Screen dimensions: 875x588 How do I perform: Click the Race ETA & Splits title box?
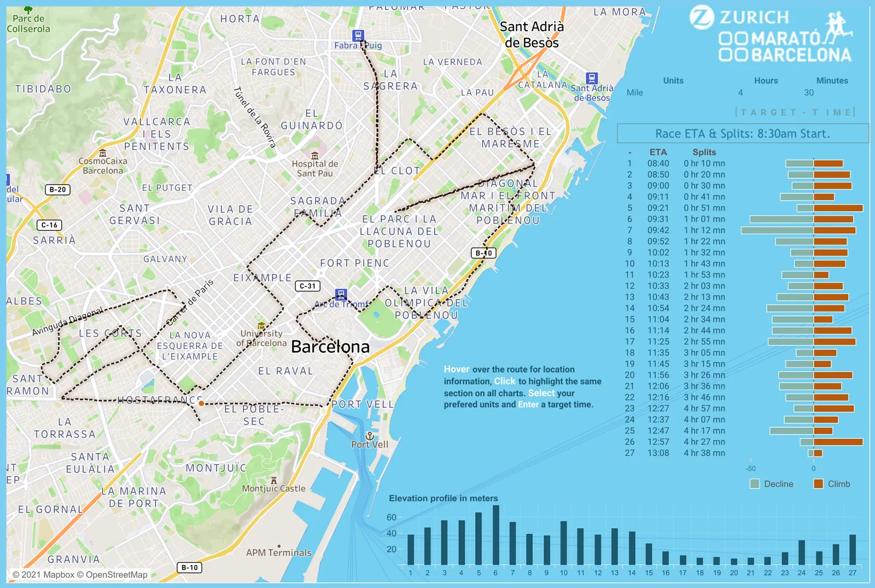743,133
